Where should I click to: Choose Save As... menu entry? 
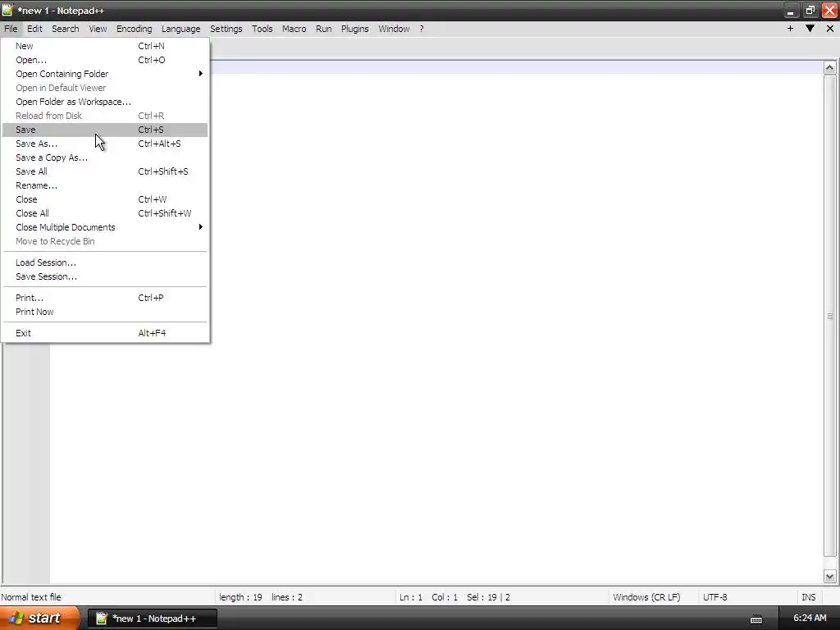[105, 144]
